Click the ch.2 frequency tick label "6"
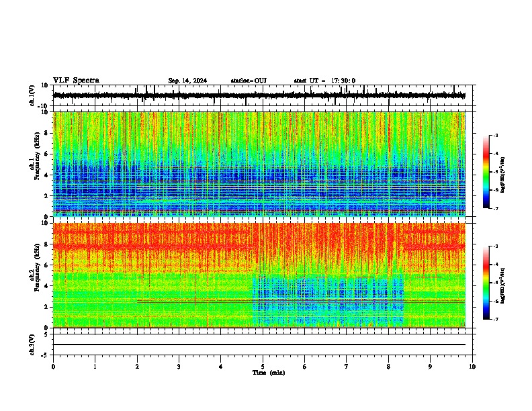Screen dimensions: 532x411 pyautogui.click(x=47, y=265)
